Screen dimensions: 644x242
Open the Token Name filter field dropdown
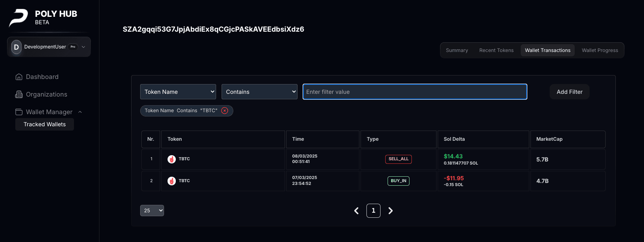point(178,92)
